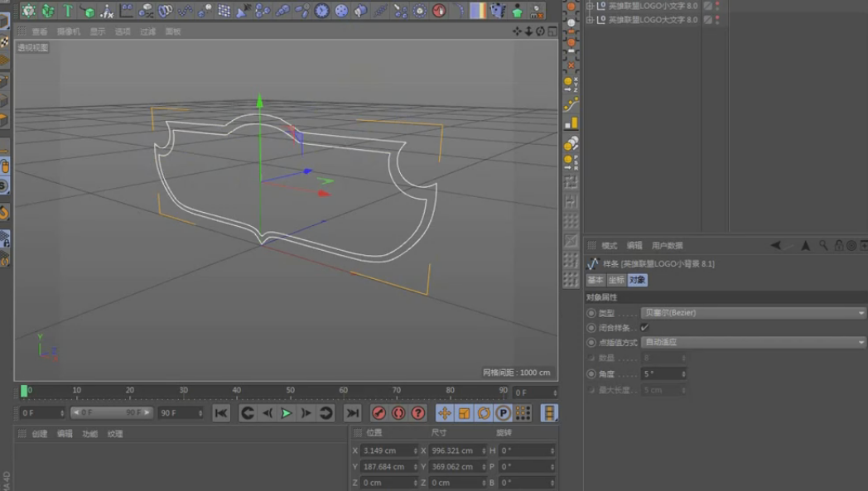
Task: Click the viewport move camera arrows icon
Action: [x=517, y=31]
